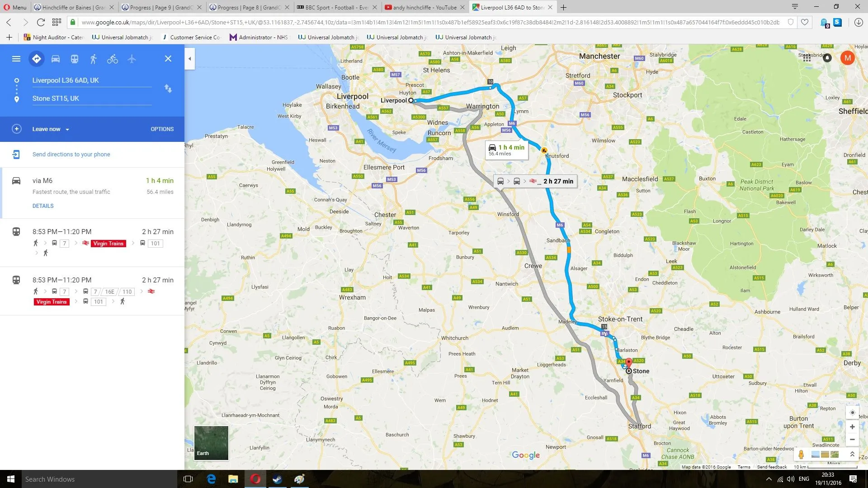Collapse the directions side panel
This screenshot has height=488, width=868.
point(190,59)
